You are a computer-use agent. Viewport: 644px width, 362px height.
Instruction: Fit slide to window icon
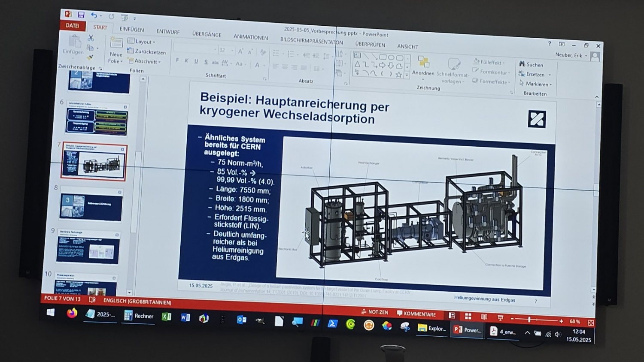tap(591, 323)
